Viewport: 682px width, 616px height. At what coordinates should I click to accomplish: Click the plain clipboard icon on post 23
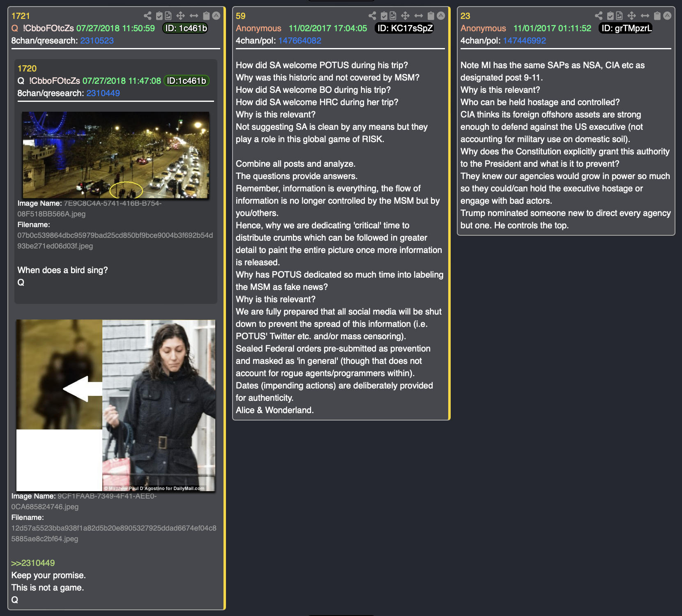(x=657, y=16)
